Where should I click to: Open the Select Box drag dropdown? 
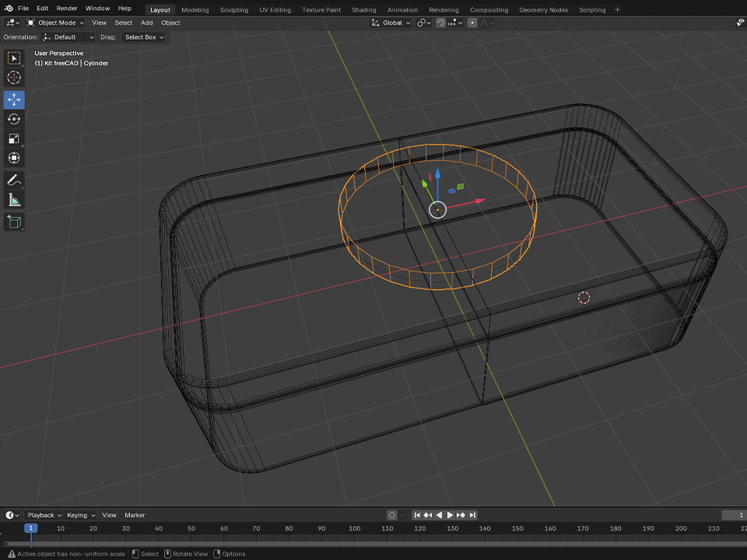pos(144,37)
